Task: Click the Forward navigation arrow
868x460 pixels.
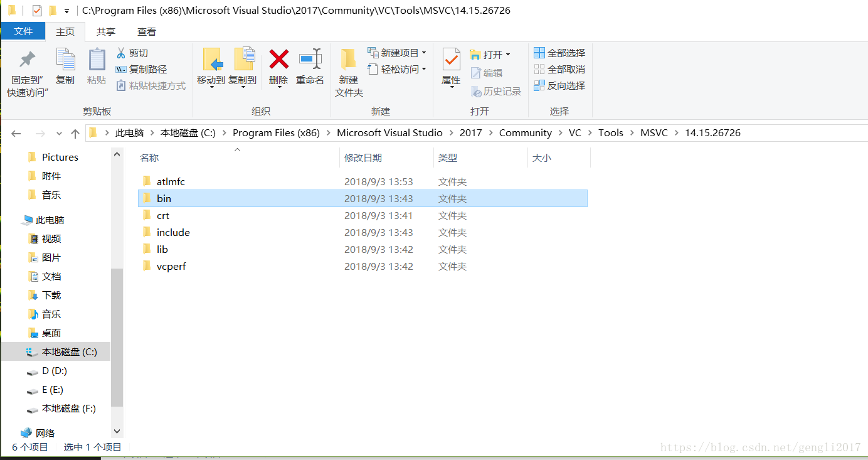Action: click(40, 133)
